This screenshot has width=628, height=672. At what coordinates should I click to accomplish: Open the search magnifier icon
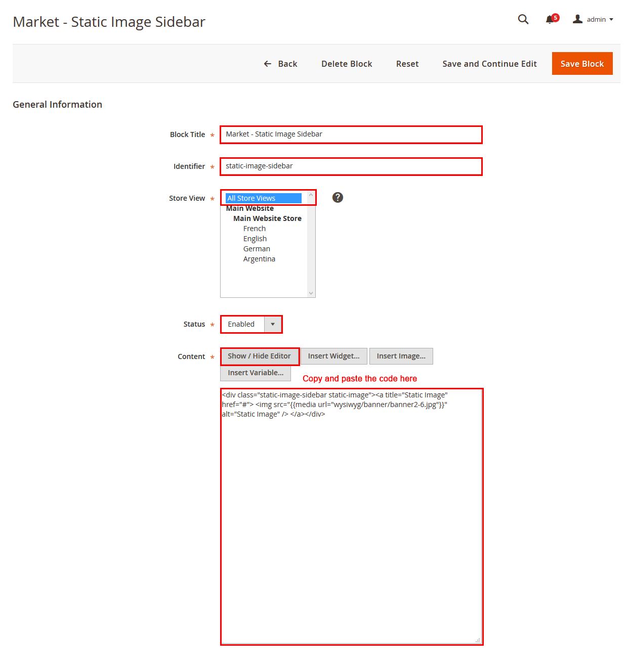click(x=523, y=19)
